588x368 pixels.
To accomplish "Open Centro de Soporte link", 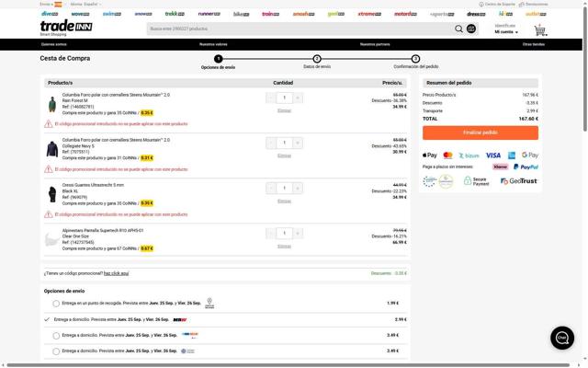I will [x=497, y=4].
